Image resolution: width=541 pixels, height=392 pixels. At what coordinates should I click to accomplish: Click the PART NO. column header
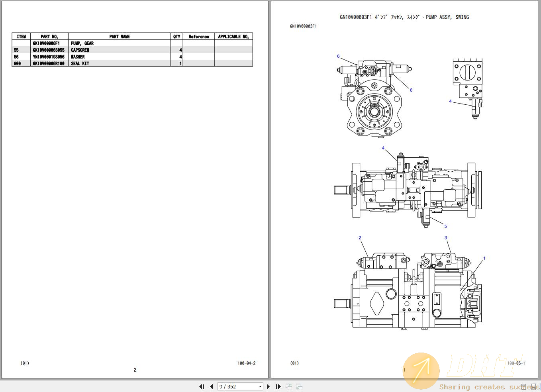pos(49,36)
